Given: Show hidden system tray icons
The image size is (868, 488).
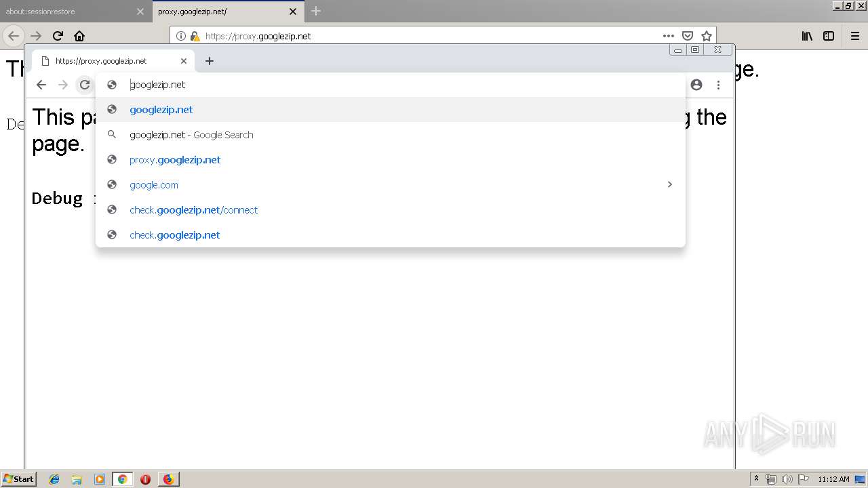Looking at the screenshot, I should pyautogui.click(x=756, y=479).
